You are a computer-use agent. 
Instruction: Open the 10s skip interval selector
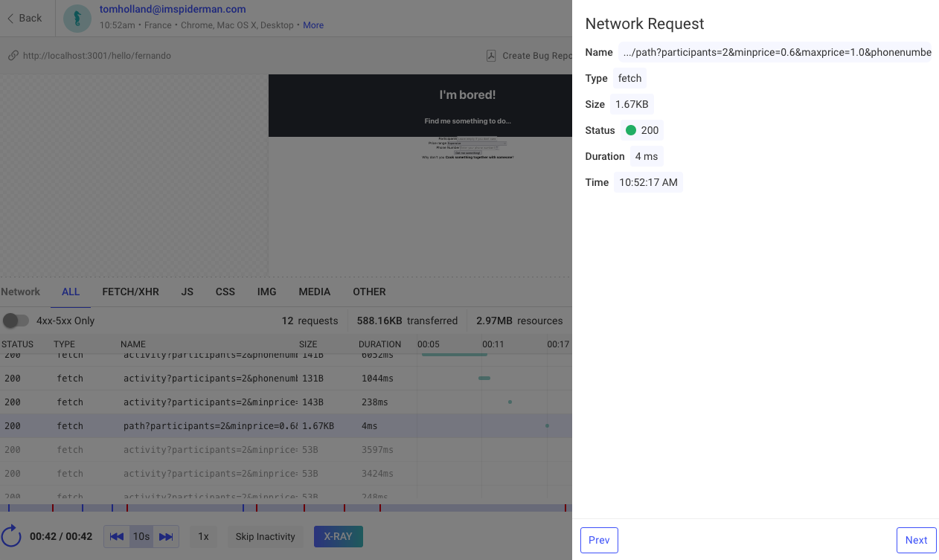tap(141, 537)
